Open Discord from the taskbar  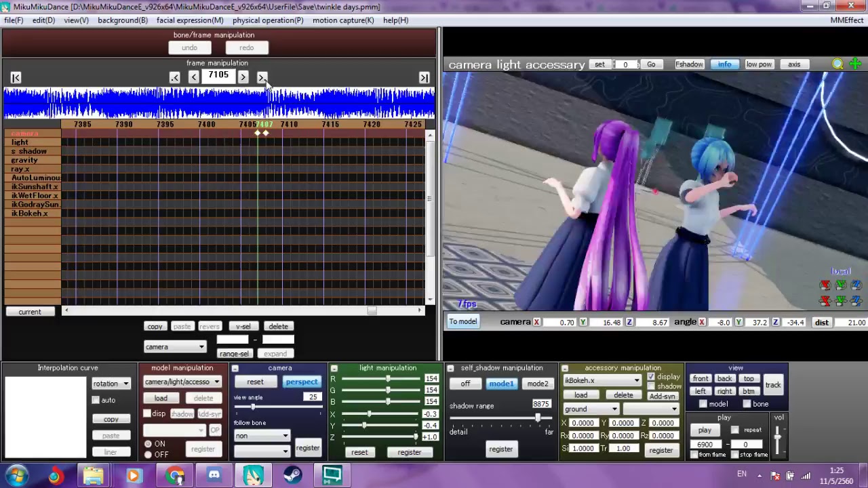pos(214,476)
